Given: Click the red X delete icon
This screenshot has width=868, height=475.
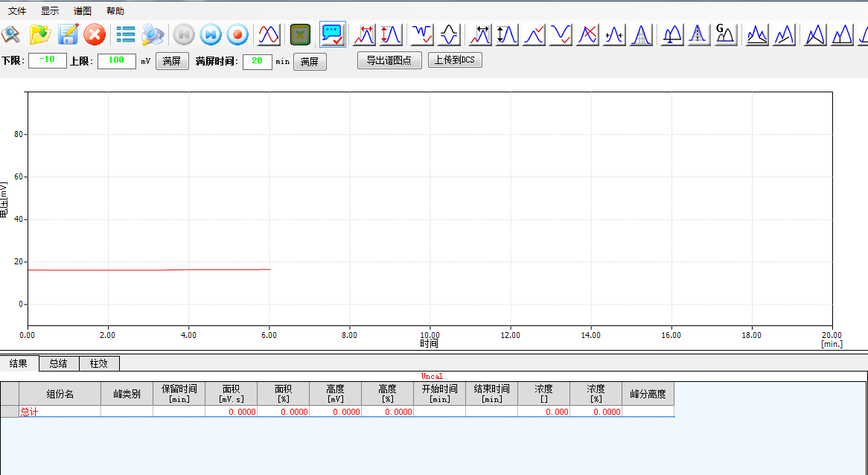Looking at the screenshot, I should [x=95, y=35].
